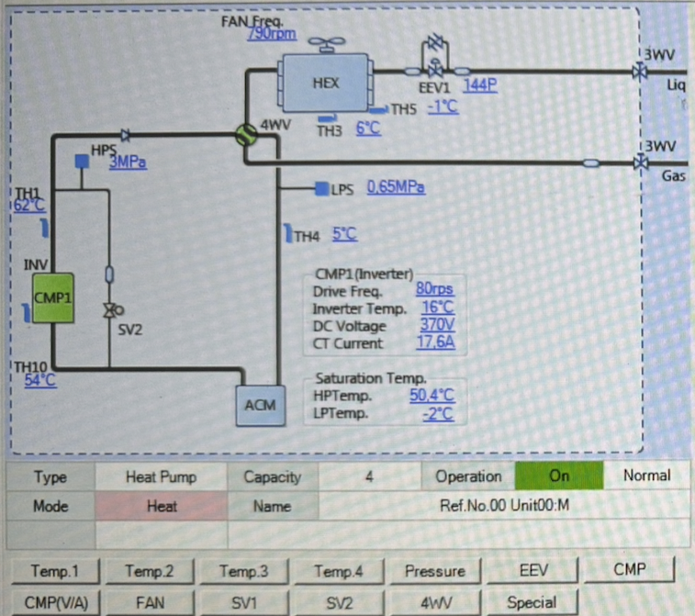Click the 3WV valve on Gas line
The image size is (695, 616).
coord(640,162)
